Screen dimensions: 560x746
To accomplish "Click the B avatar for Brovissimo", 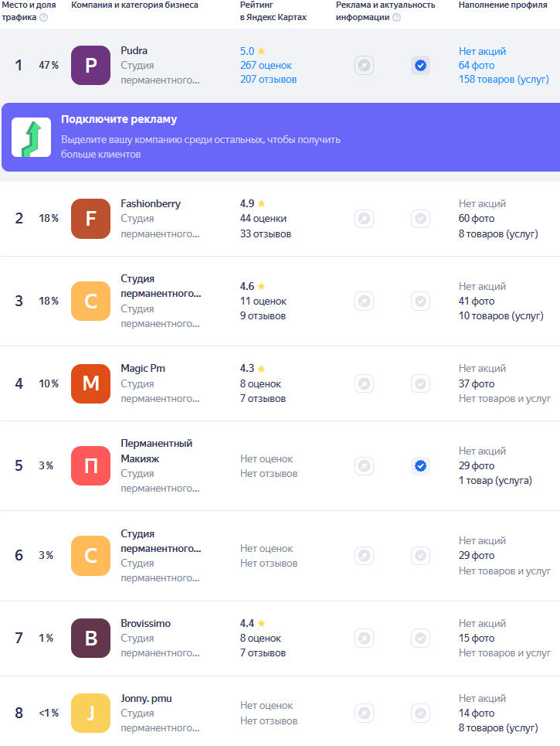I will coord(91,638).
